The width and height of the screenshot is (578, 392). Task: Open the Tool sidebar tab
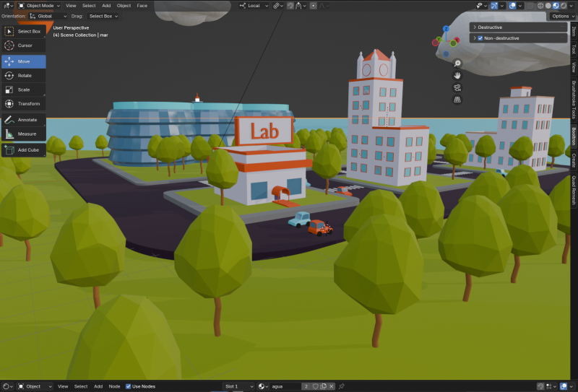[574, 49]
